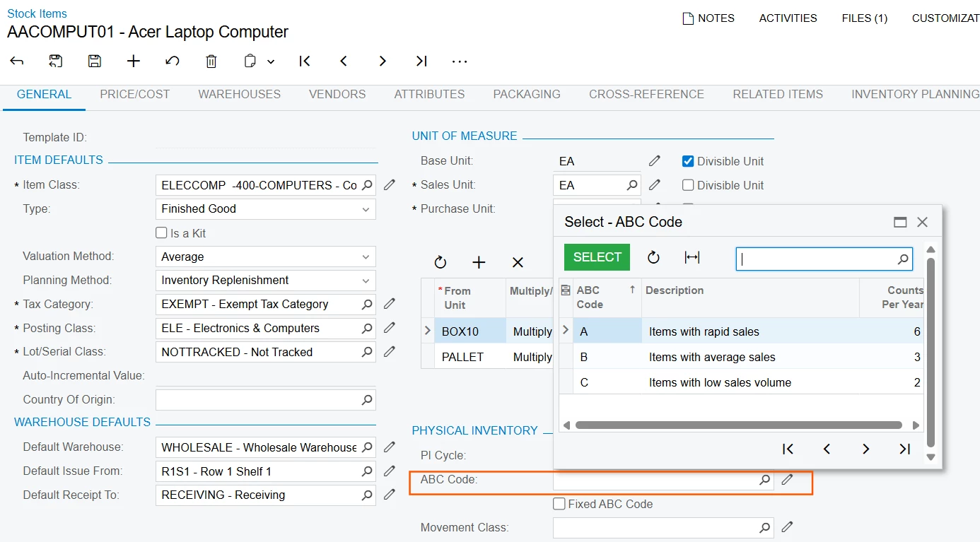The image size is (980, 542).
Task: Open the Country Of Origin lookup
Action: (367, 400)
